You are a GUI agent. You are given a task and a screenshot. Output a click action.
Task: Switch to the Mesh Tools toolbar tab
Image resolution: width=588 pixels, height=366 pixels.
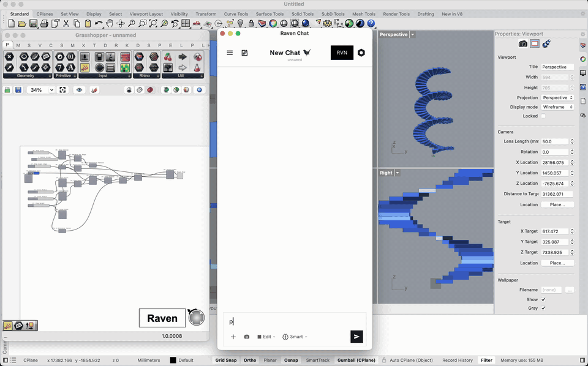[363, 14]
